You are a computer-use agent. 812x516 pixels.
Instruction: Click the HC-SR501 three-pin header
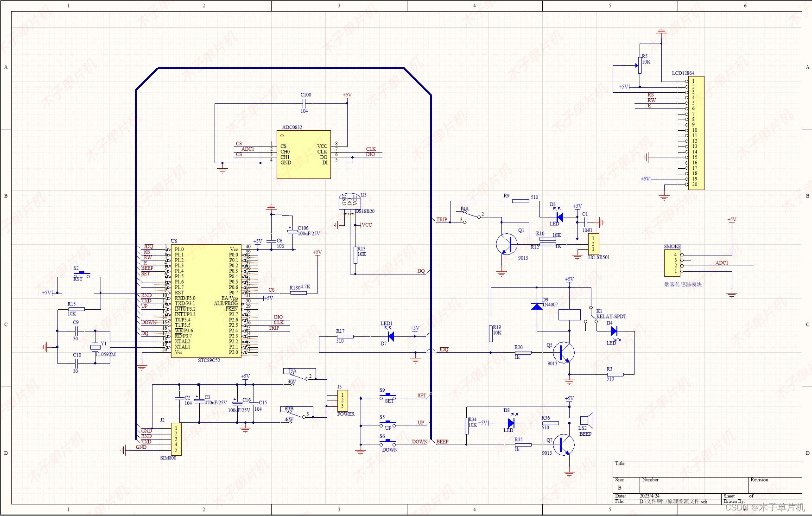coord(593,244)
